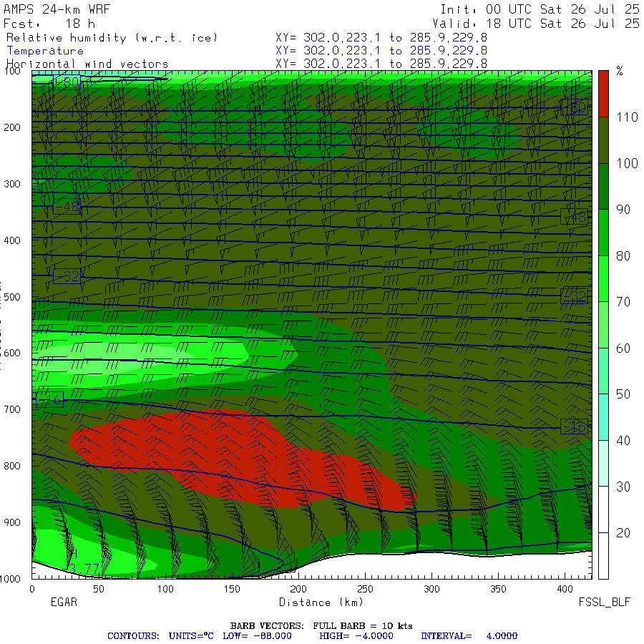Click the 'FSSL_BLF' end station label
Viewport: 644px width, 644px height.
click(604, 602)
